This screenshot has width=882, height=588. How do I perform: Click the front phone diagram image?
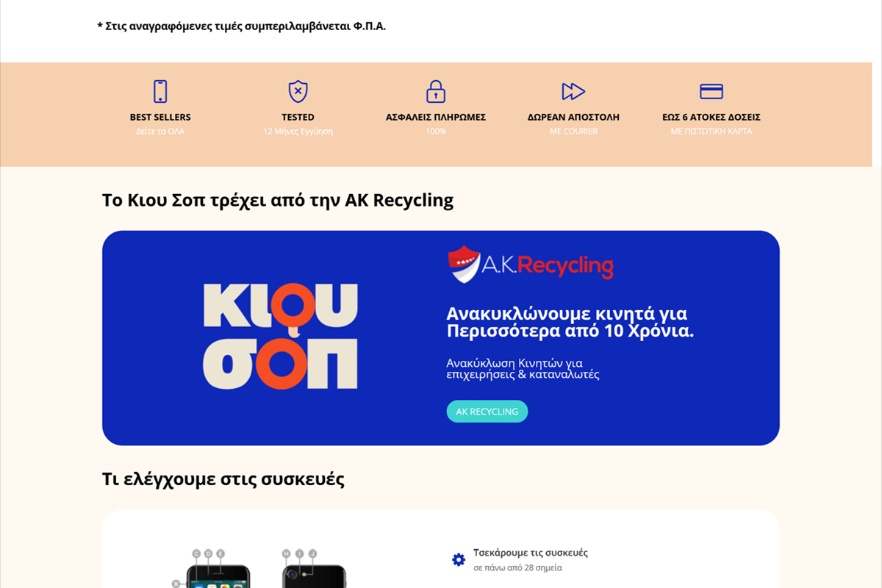pos(213,569)
